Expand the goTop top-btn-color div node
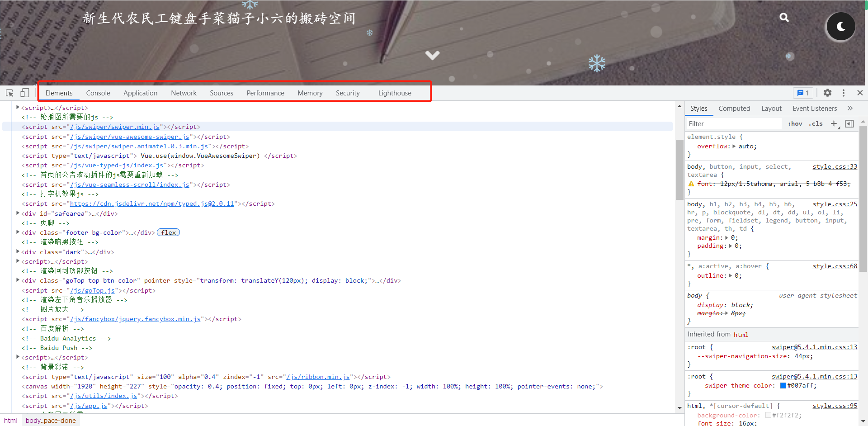868x426 pixels. point(18,280)
